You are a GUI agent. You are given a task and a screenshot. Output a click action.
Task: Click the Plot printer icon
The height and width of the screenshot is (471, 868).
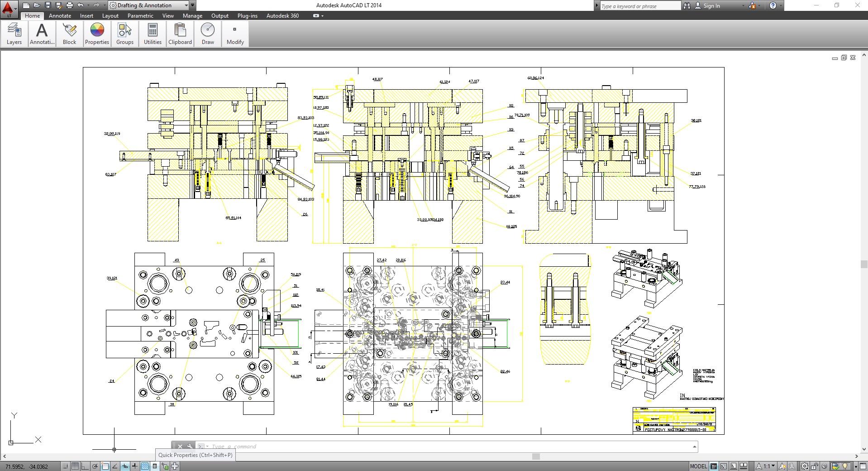(69, 5)
